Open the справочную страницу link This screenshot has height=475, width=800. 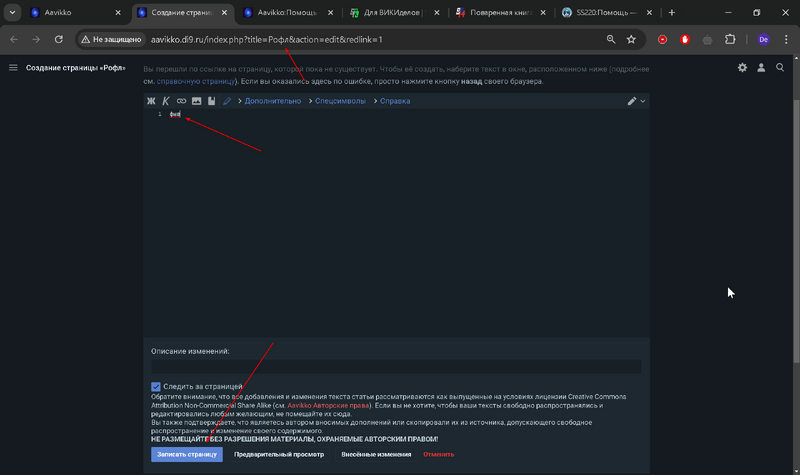point(196,81)
